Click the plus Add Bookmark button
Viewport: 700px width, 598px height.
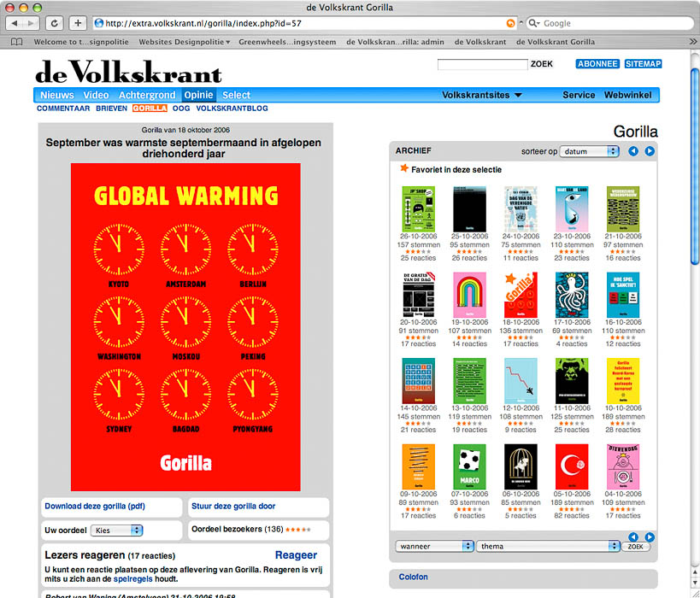click(x=78, y=23)
